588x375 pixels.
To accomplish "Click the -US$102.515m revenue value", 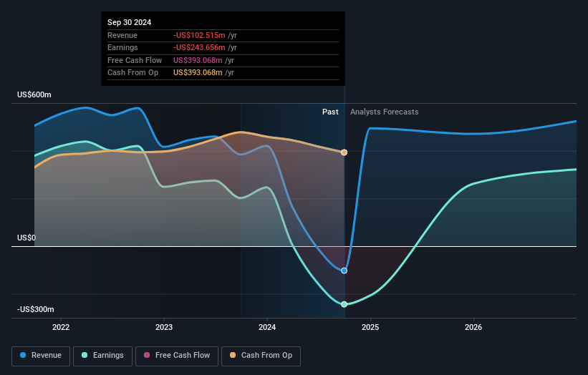I will (x=199, y=35).
